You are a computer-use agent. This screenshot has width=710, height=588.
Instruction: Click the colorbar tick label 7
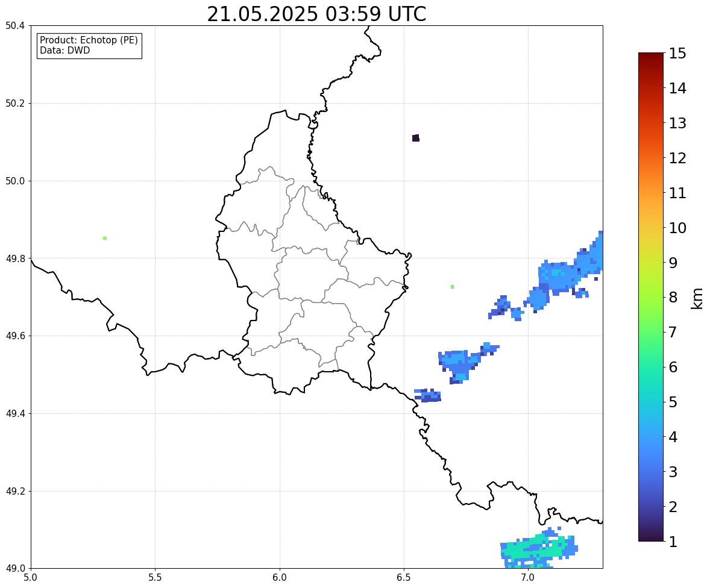(x=673, y=332)
